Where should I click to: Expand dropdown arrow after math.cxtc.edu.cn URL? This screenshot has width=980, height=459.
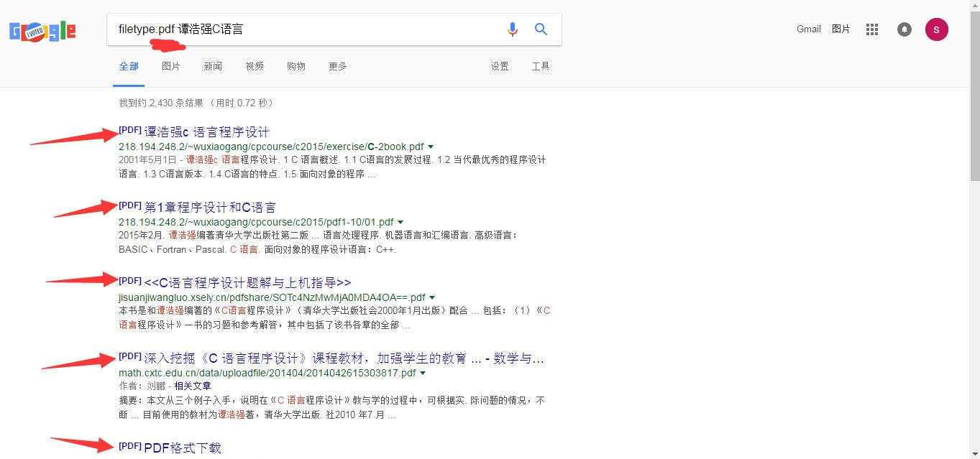coord(423,373)
